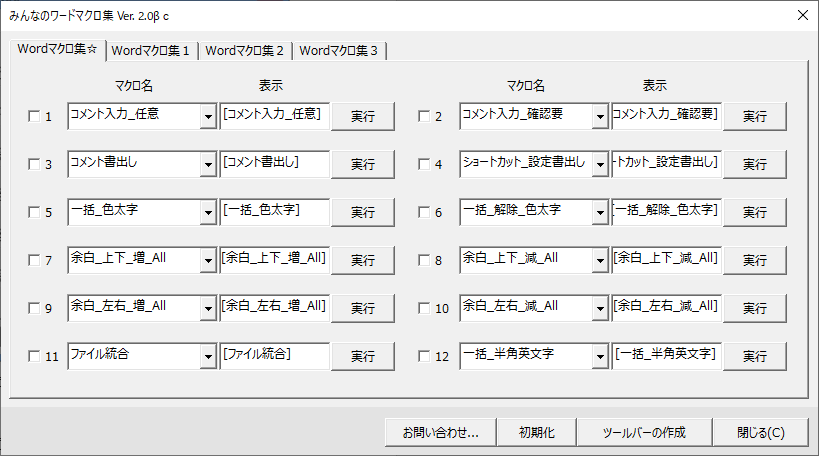This screenshot has height=456, width=819.
Task: Tick the checkbox for macro 11
Action: tap(34, 356)
